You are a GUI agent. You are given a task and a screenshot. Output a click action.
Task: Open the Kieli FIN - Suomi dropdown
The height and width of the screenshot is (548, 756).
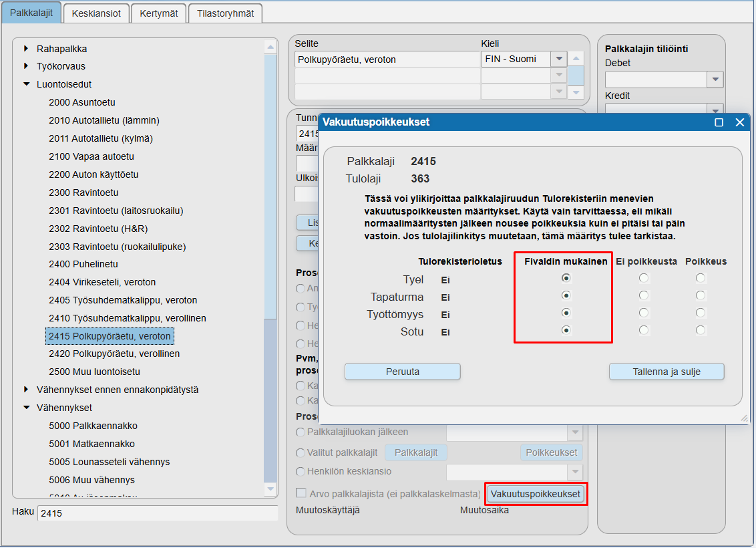coord(559,59)
